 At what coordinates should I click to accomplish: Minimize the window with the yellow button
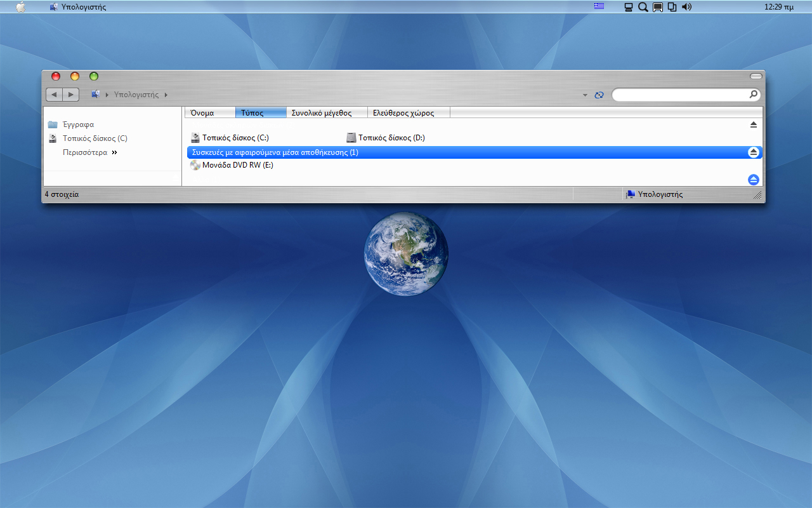75,76
